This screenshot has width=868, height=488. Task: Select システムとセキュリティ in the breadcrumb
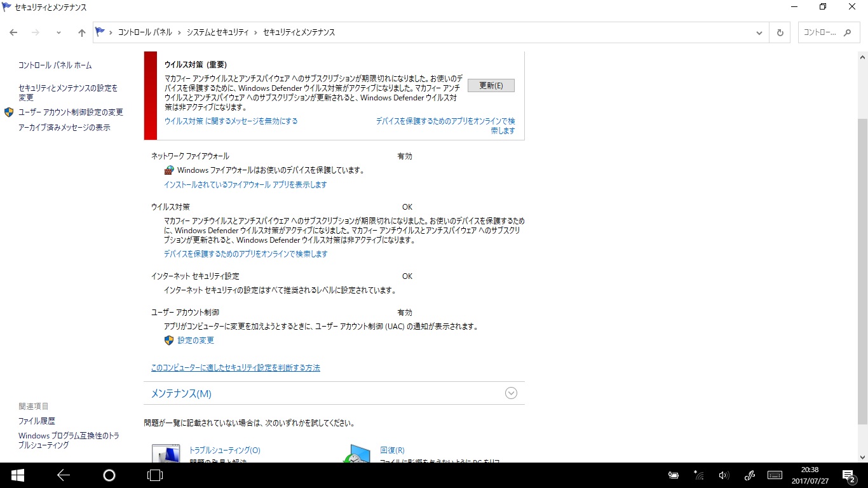(217, 32)
